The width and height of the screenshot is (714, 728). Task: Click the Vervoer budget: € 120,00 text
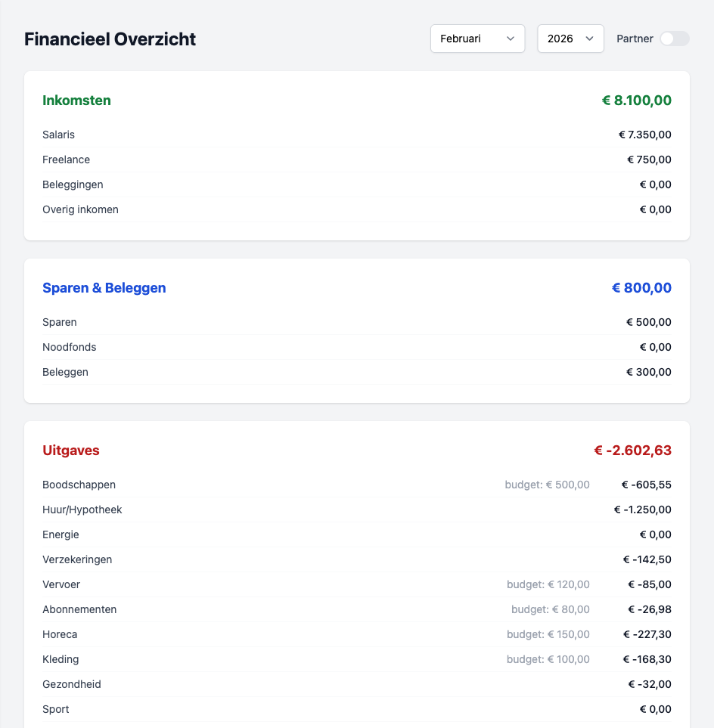tap(548, 584)
